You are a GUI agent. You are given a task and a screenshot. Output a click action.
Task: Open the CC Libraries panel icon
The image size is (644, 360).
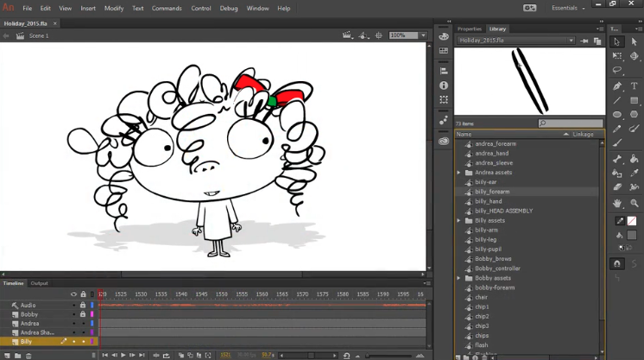pos(444,141)
